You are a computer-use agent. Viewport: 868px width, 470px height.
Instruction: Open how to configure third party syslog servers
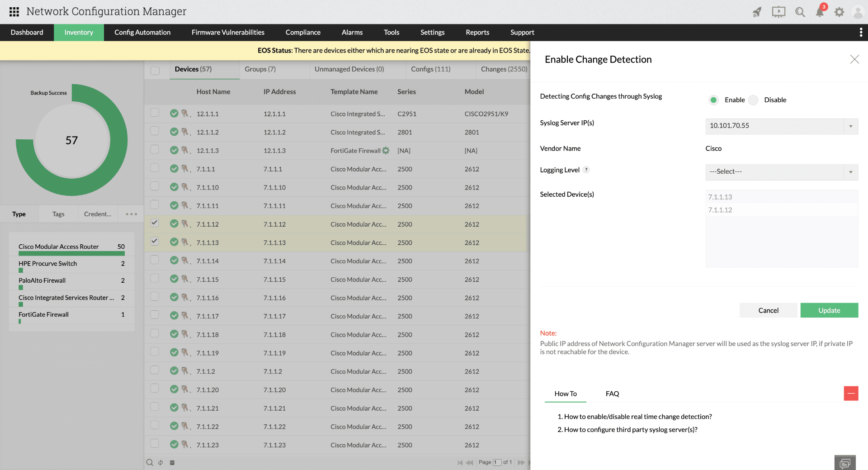(631, 430)
